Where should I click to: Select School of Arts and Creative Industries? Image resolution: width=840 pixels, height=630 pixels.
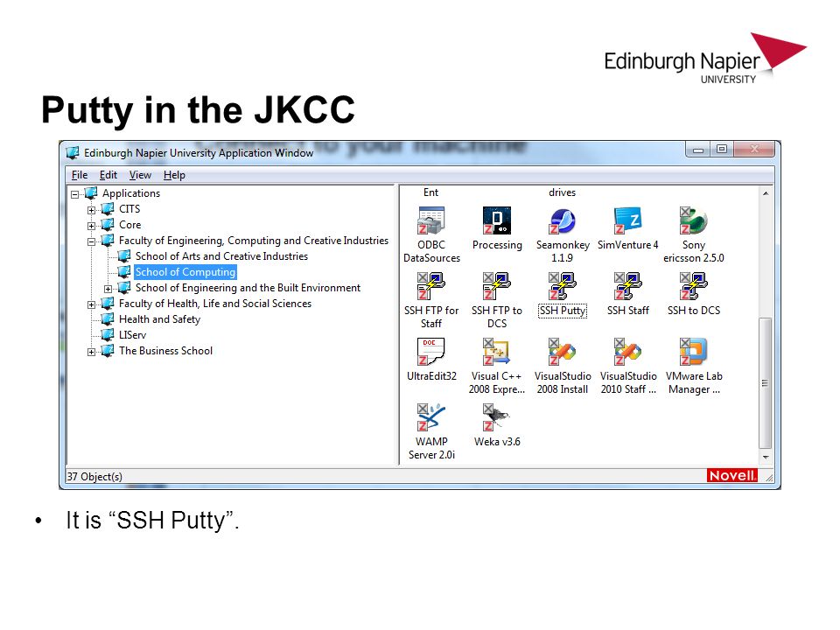point(221,256)
